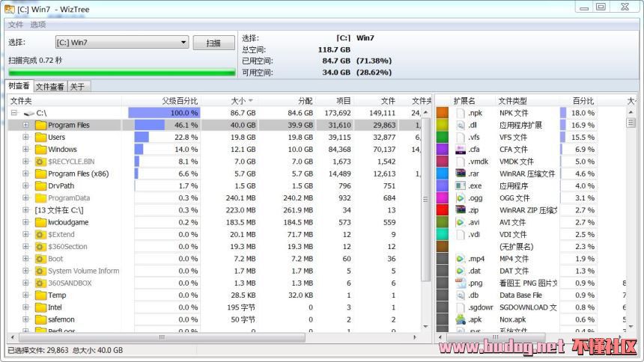Click the 扫描 button

pyautogui.click(x=214, y=43)
